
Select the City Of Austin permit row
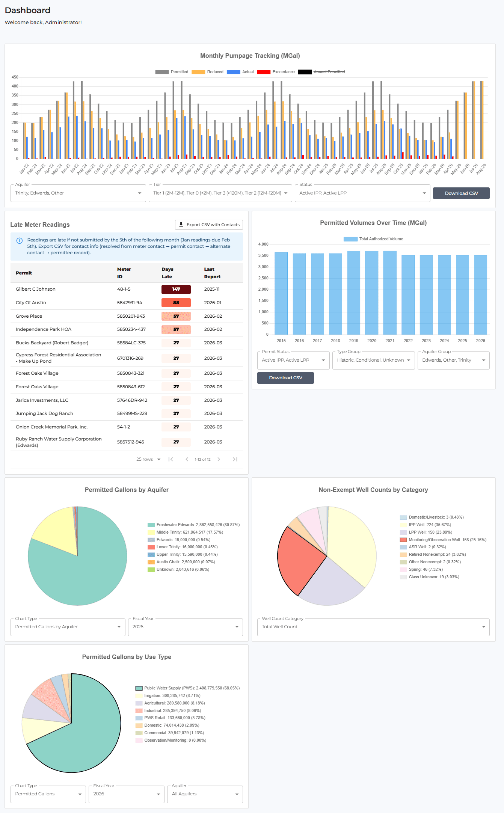(127, 303)
